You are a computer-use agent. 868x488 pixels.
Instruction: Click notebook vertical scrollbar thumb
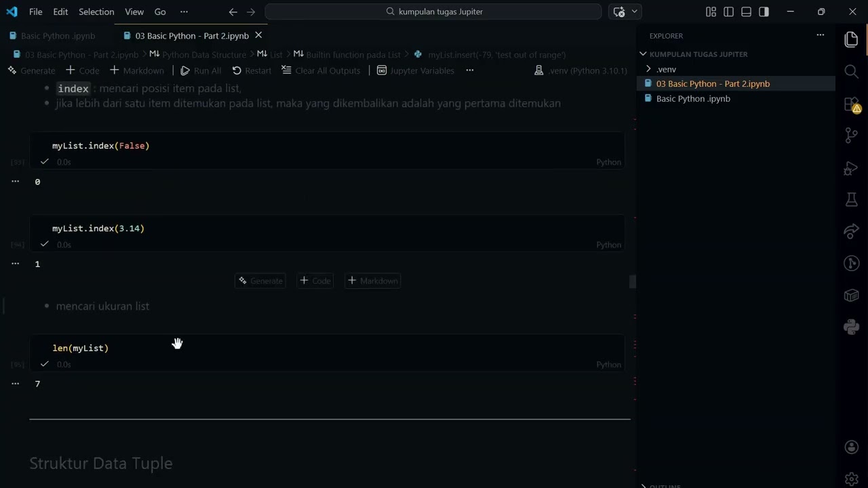click(x=633, y=281)
